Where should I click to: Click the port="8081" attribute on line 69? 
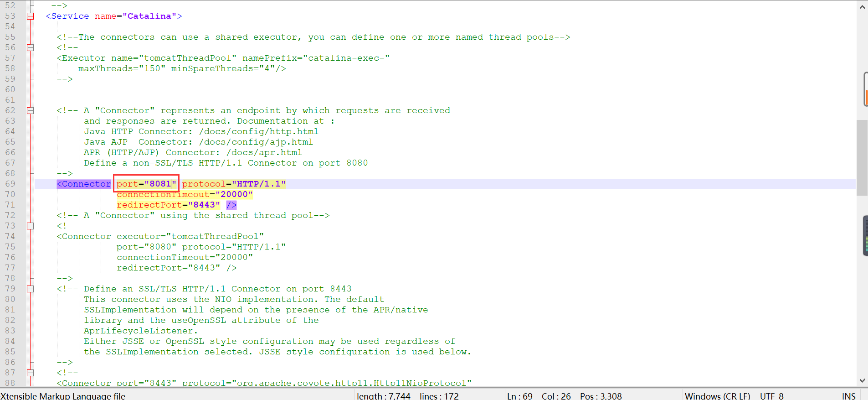pos(146,184)
